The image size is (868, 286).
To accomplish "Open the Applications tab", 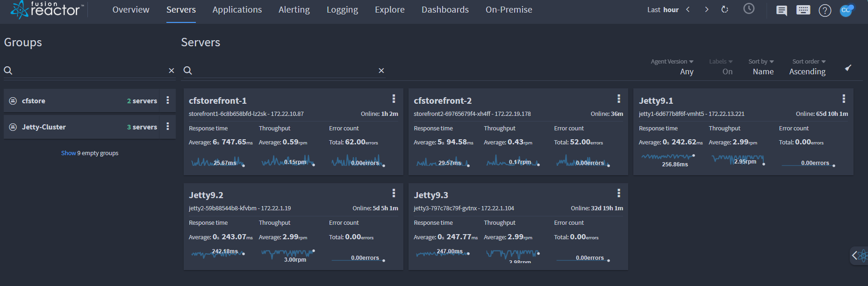I will tap(237, 10).
